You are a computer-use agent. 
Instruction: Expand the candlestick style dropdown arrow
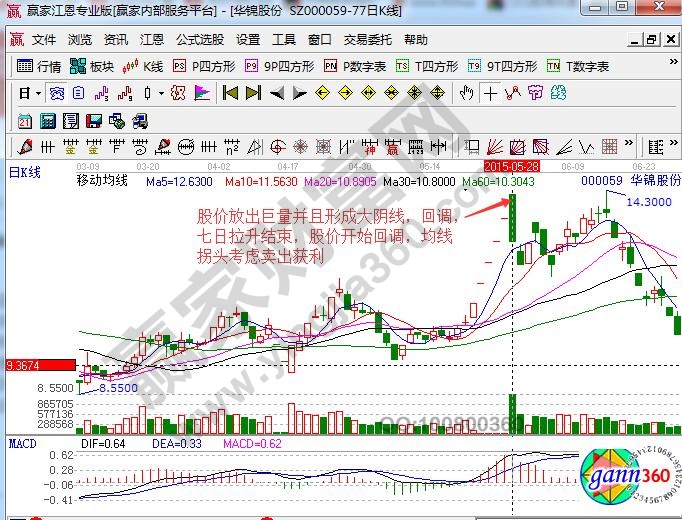[162, 93]
